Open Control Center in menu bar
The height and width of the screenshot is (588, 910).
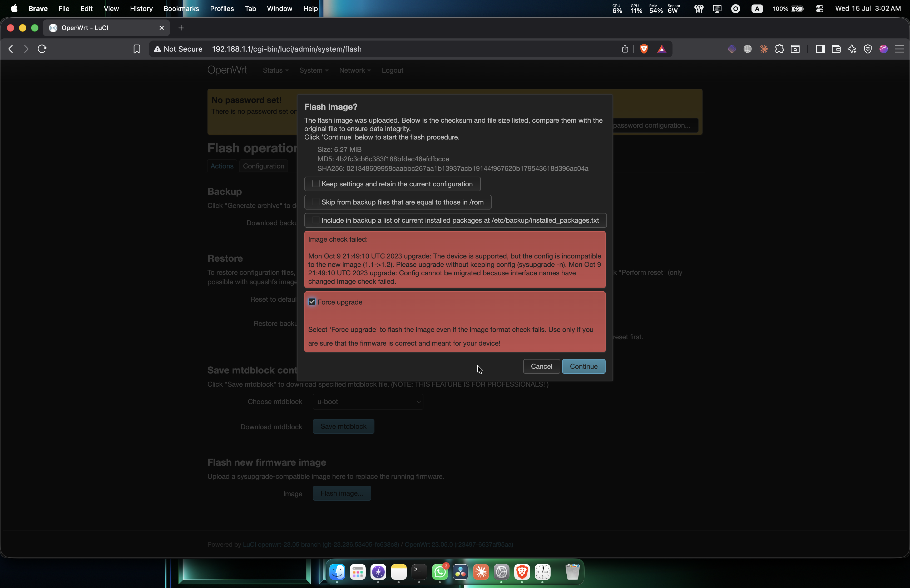pos(819,8)
